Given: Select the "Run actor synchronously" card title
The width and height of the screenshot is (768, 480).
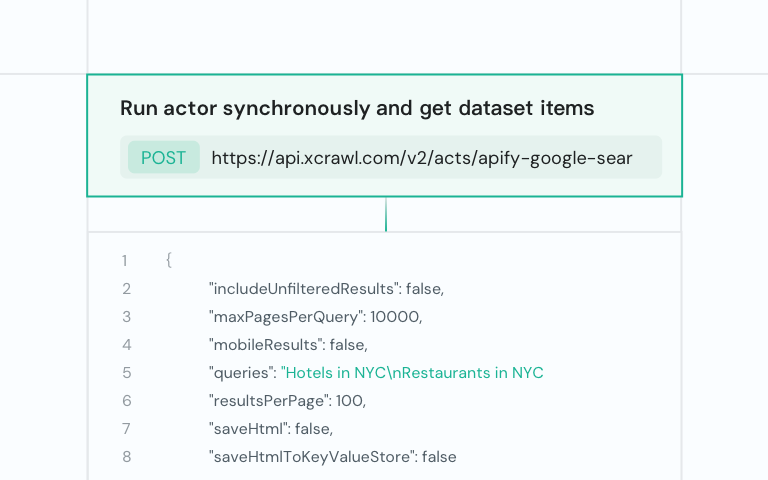Looking at the screenshot, I should pos(357,108).
